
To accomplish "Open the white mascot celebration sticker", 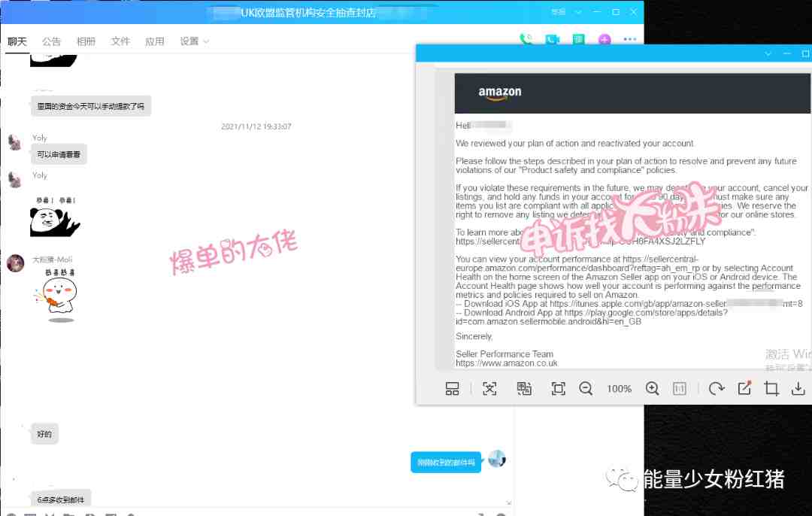I will pyautogui.click(x=57, y=296).
